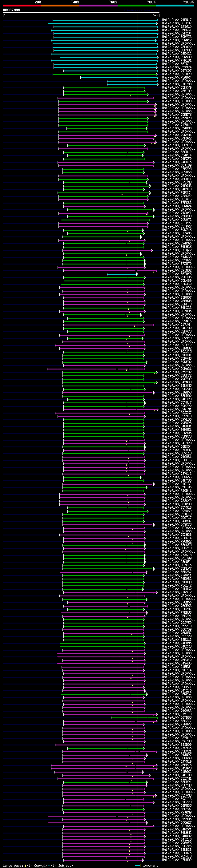The width and height of the screenshot is (197, 868).
Task: Select the UniRef100_Q8H3H8 label
Action: click(x=177, y=50)
